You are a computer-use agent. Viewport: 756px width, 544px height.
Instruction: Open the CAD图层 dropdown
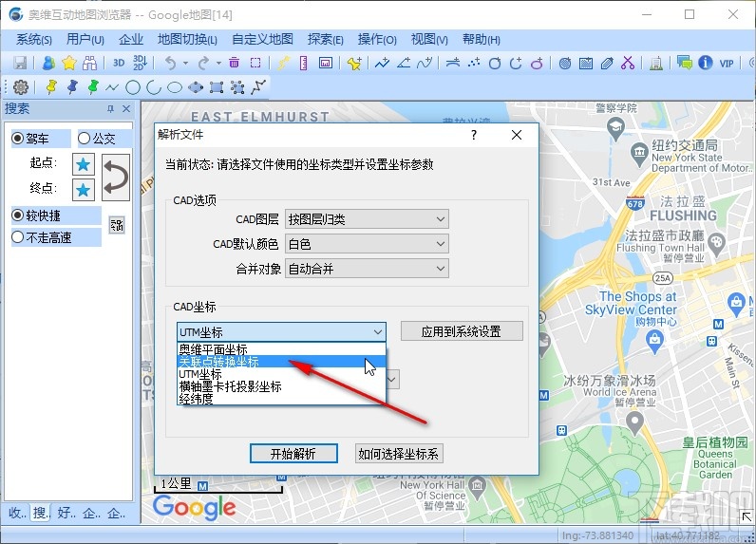pos(367,219)
